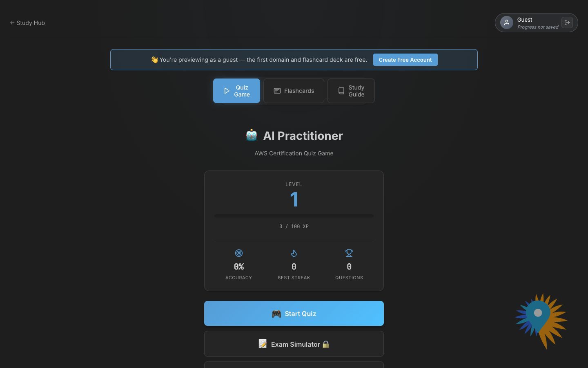Click the "BEST STREAK" label
The width and height of the screenshot is (588, 368).
294,278
